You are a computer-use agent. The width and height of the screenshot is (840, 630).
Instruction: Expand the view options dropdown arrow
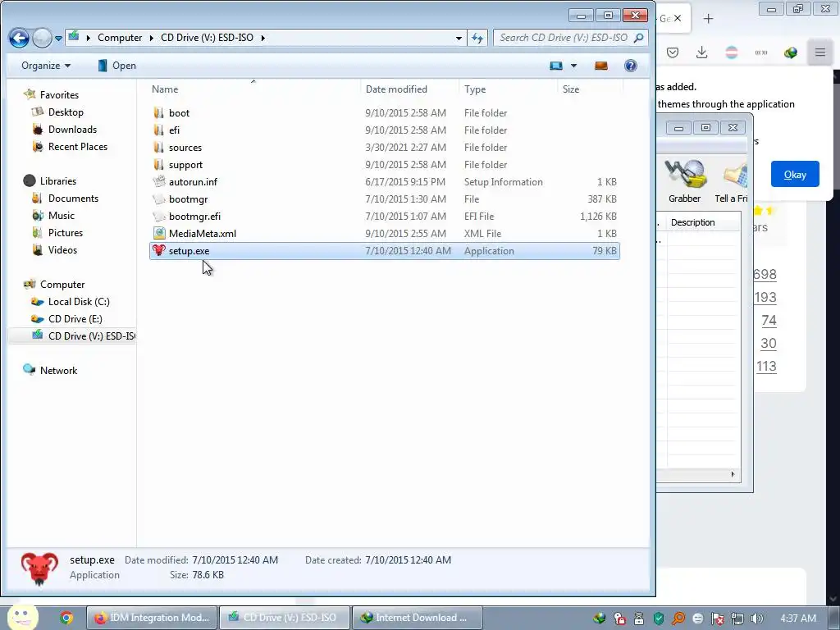(x=573, y=66)
